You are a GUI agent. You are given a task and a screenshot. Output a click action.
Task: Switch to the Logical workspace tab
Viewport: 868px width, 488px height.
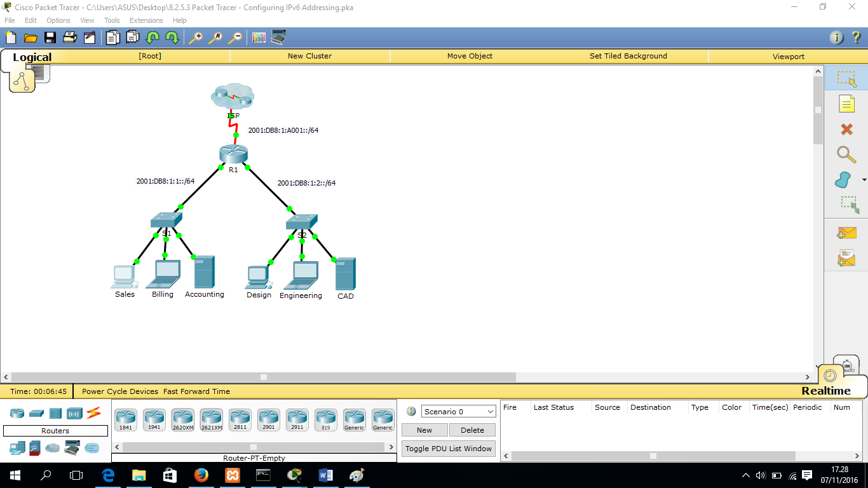(x=32, y=57)
